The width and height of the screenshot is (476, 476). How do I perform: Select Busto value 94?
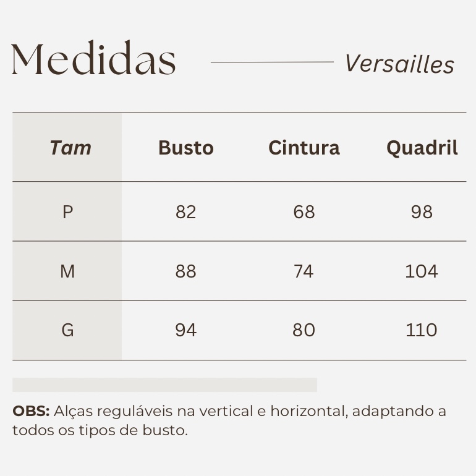click(x=186, y=330)
